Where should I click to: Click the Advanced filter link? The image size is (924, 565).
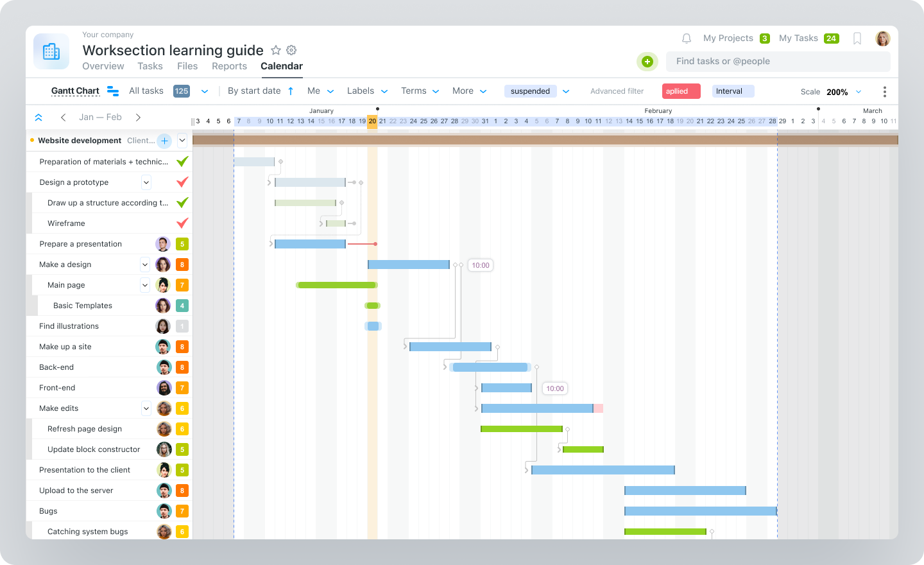(x=617, y=91)
